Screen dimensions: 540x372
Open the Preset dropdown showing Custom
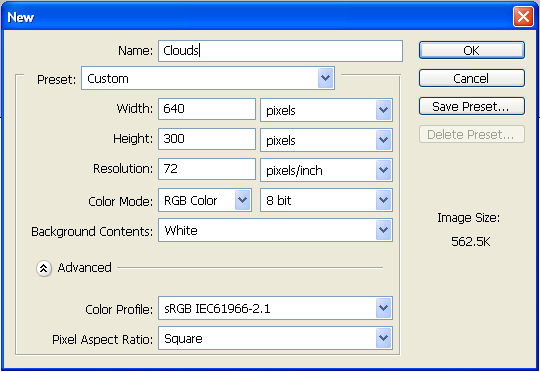click(x=208, y=78)
